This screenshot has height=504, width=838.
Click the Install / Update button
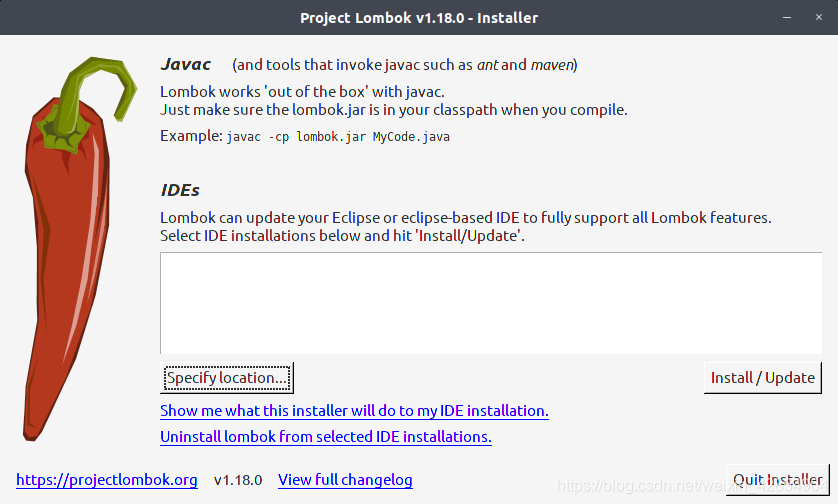[x=763, y=378]
